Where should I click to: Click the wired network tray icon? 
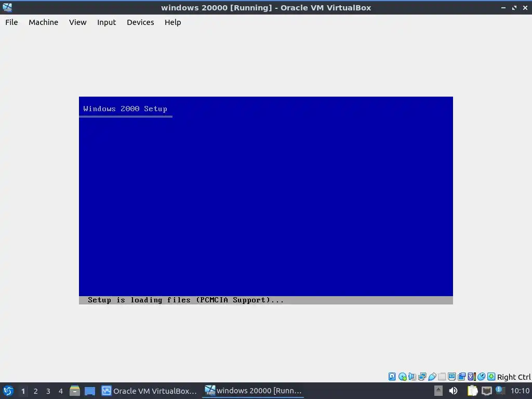(486, 391)
